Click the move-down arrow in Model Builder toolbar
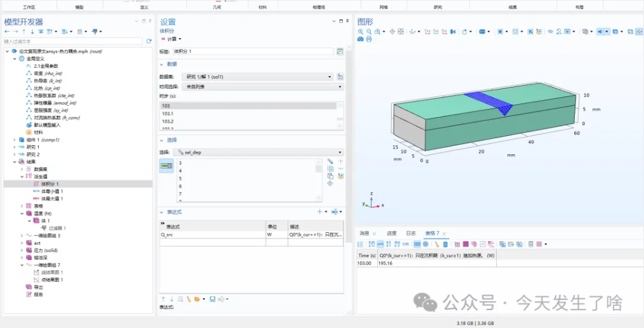Screen dimensions: 644x328 (32, 31)
